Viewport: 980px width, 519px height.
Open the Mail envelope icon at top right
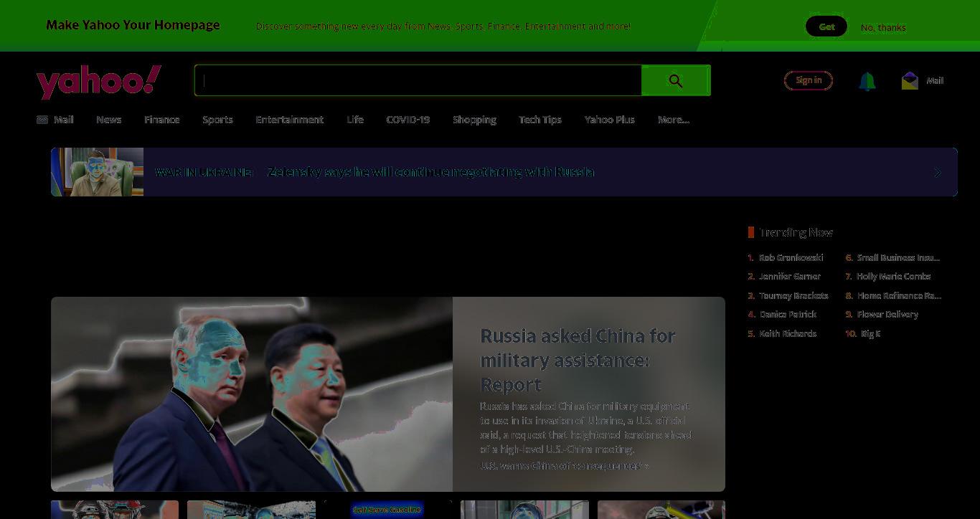click(910, 80)
